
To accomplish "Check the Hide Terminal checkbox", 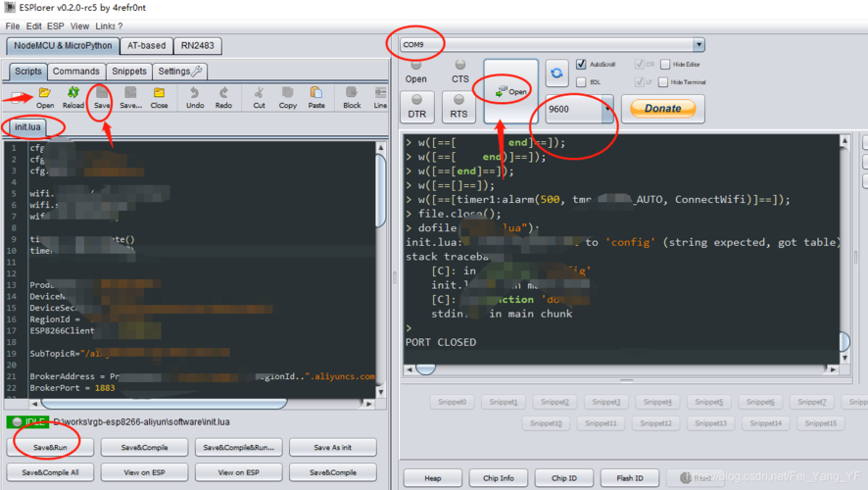I will point(663,82).
